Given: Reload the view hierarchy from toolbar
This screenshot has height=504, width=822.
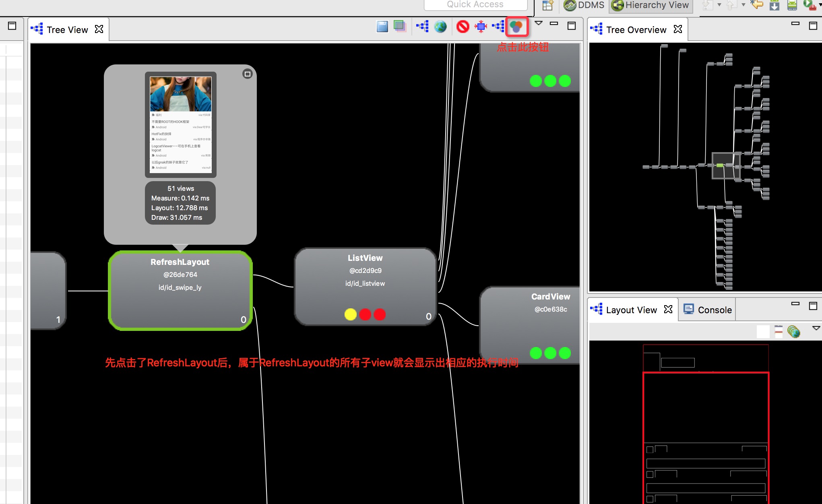Looking at the screenshot, I should (x=423, y=27).
